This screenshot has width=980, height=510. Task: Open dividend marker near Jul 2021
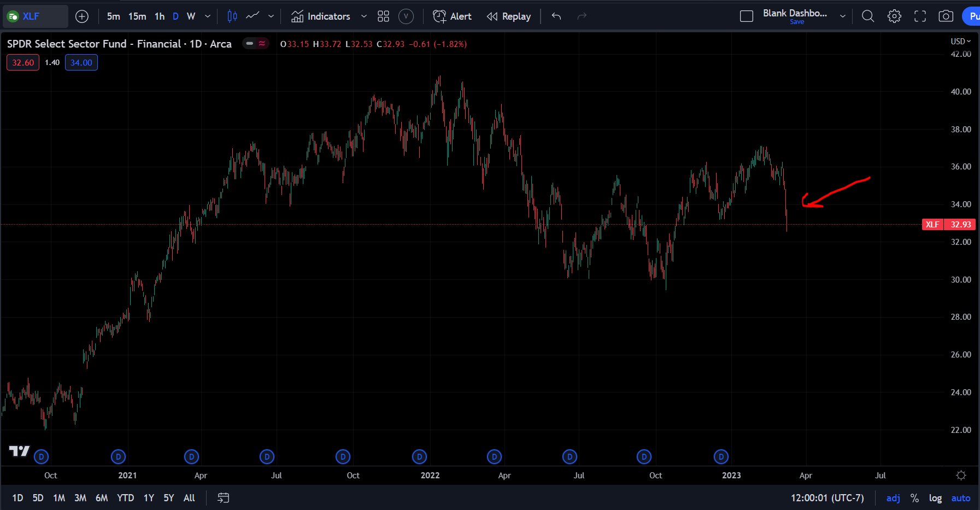point(267,456)
